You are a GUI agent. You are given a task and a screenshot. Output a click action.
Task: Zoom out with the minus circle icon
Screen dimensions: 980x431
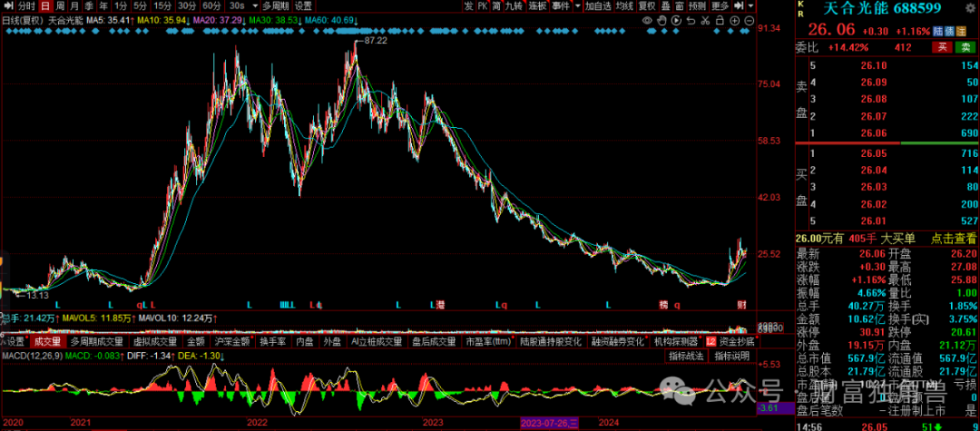749,21
